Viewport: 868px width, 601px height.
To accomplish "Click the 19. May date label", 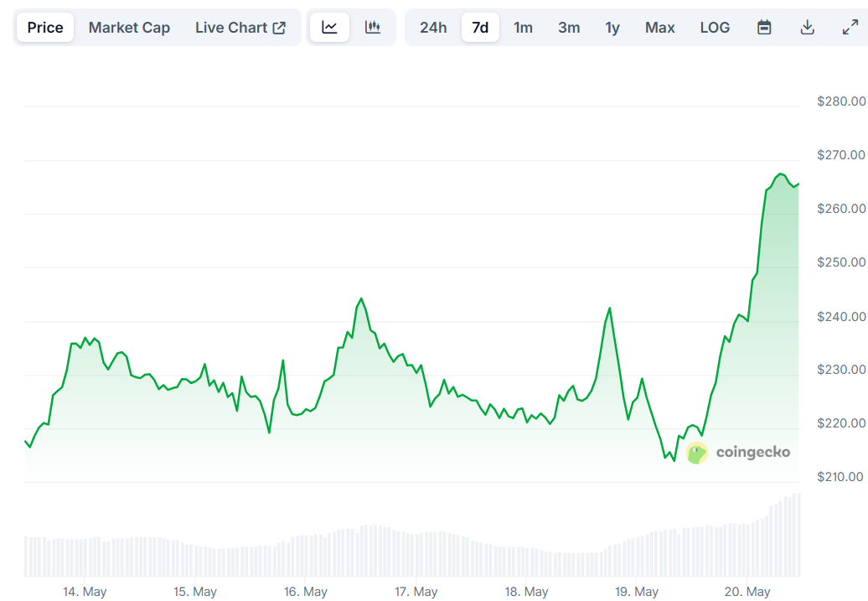I will coord(637,592).
